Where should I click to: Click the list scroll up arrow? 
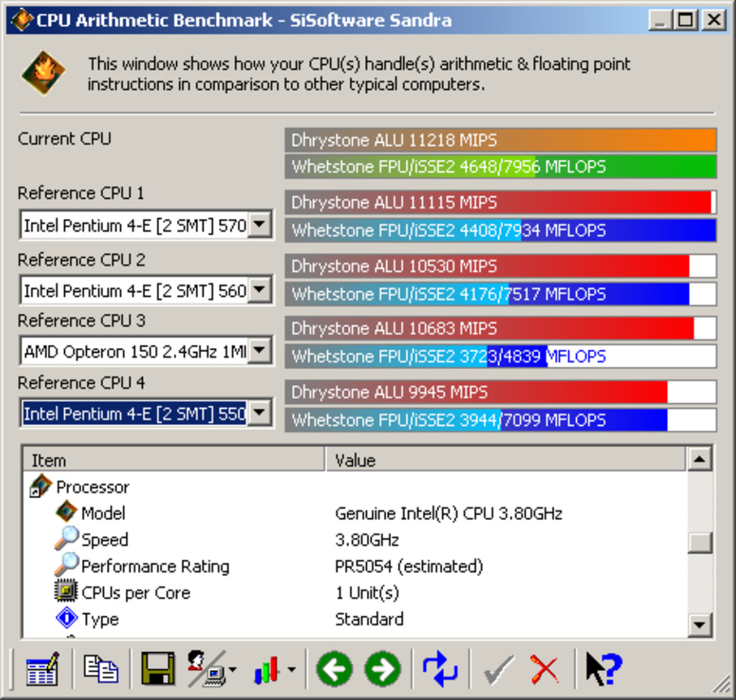[700, 459]
